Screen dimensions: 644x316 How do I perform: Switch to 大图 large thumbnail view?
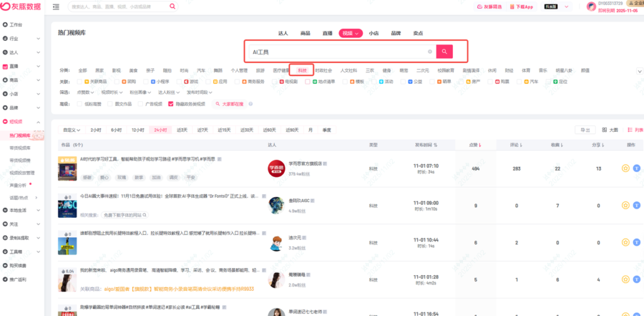coord(609,130)
